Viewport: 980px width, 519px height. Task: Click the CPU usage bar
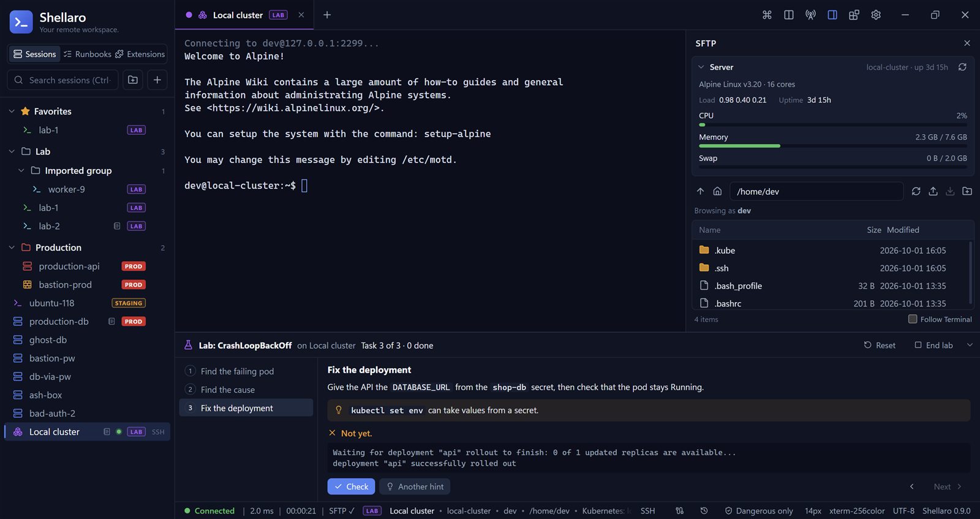point(833,124)
